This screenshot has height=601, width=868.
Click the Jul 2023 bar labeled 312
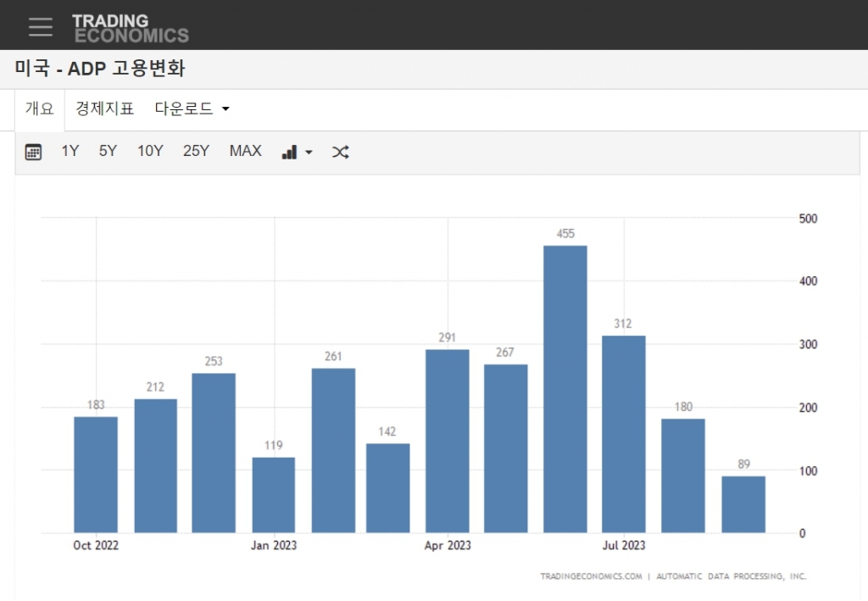tap(624, 434)
